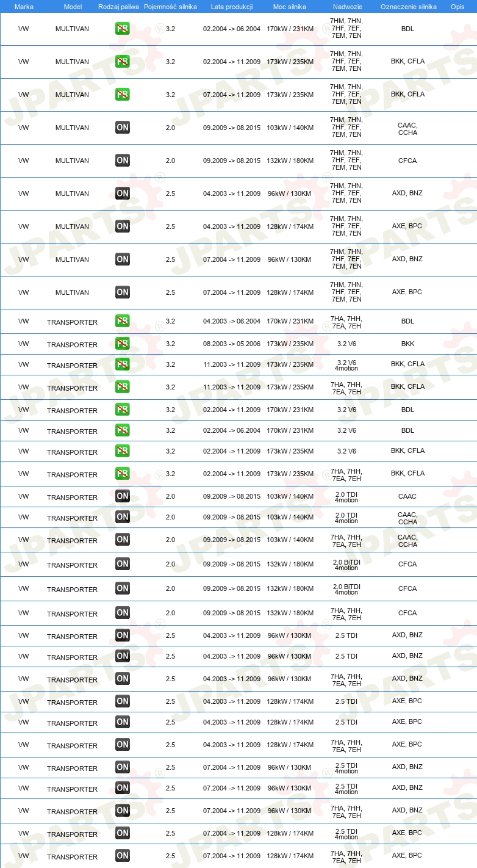
Task: Click ON icon in Multivan 07.2004 96kW row
Action: pyautogui.click(x=123, y=259)
